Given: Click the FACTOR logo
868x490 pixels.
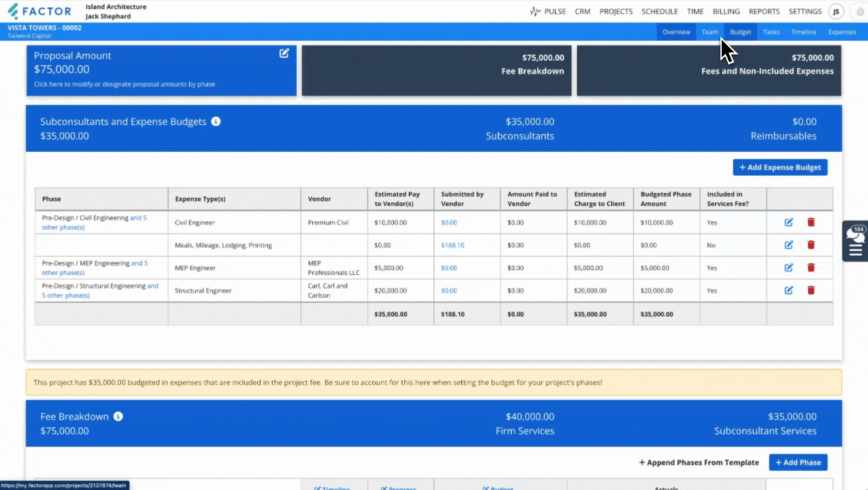Looking at the screenshot, I should (x=39, y=11).
